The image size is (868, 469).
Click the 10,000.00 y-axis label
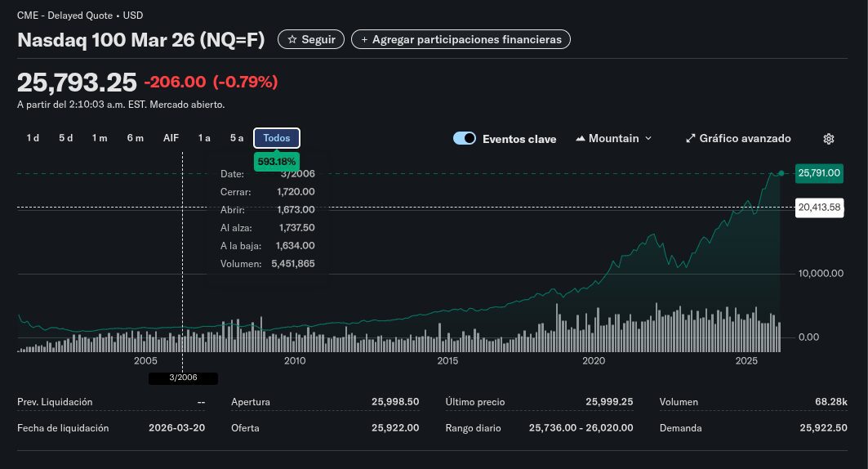click(821, 274)
